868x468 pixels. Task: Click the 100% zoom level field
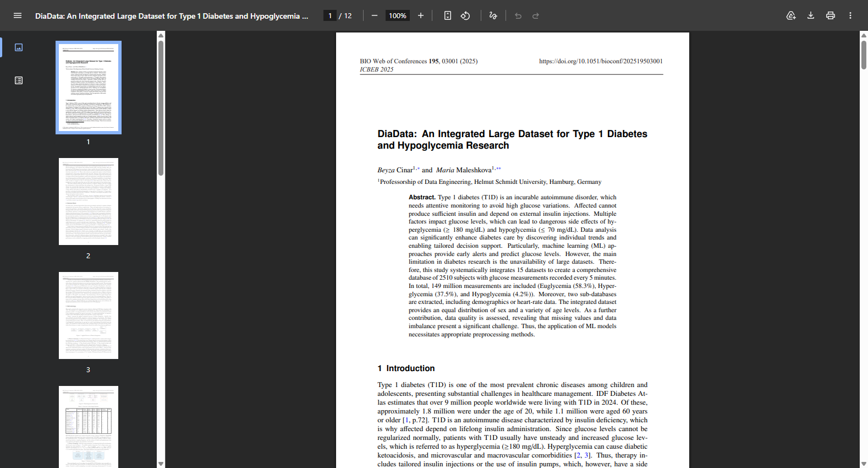[398, 15]
